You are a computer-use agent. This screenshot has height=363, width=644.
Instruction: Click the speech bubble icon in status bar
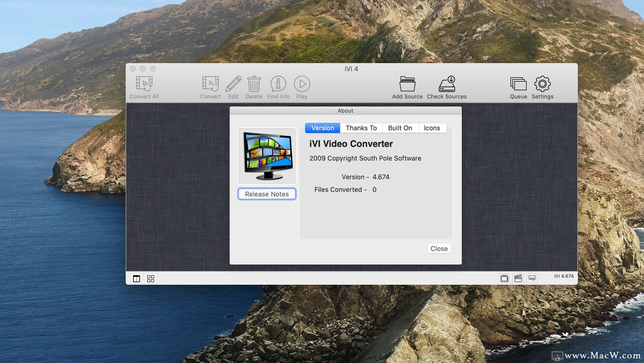coord(532,278)
